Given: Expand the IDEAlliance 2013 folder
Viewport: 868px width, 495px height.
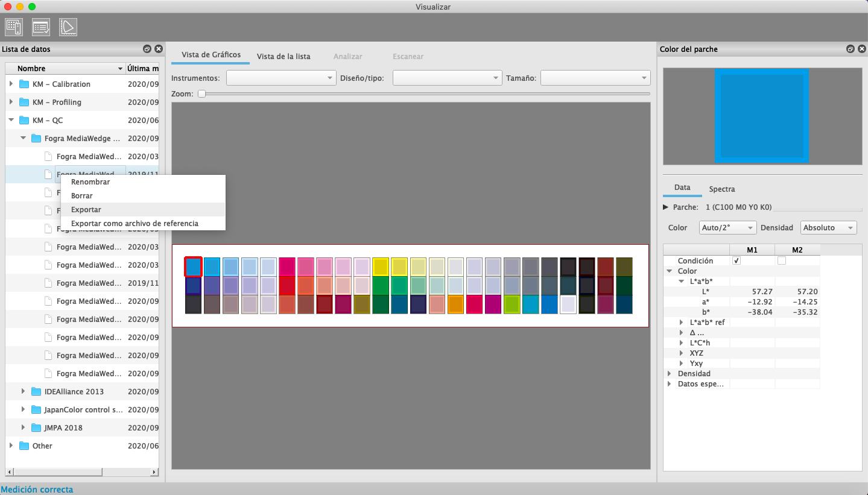Looking at the screenshot, I should [23, 391].
